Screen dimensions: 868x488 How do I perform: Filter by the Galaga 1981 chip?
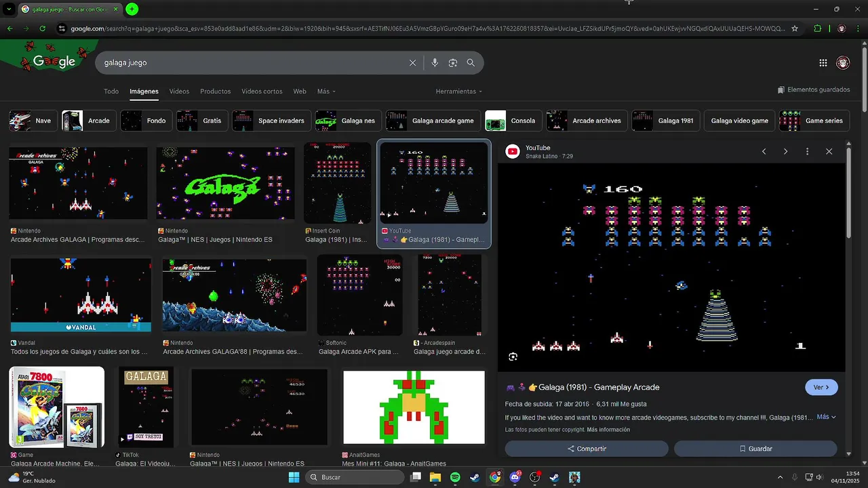click(x=665, y=121)
